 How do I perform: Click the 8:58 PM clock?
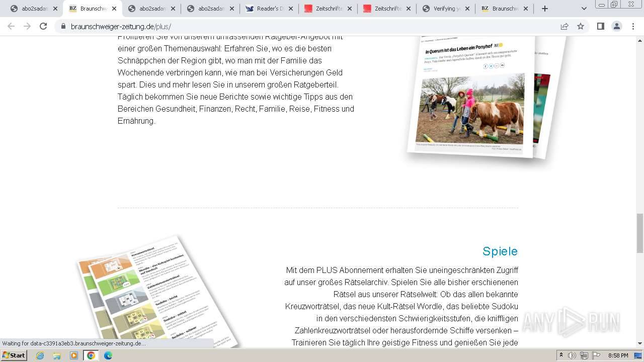tap(618, 355)
